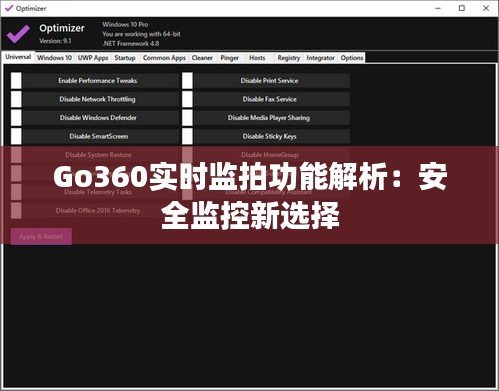Screen dimensions: 499x391
Task: Select the Registry tab
Action: [x=289, y=58]
